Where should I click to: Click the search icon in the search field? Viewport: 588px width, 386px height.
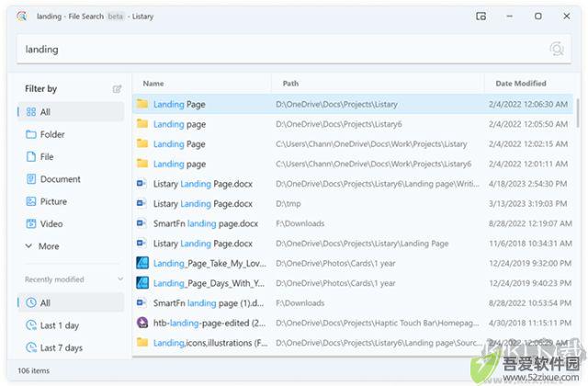click(x=557, y=49)
